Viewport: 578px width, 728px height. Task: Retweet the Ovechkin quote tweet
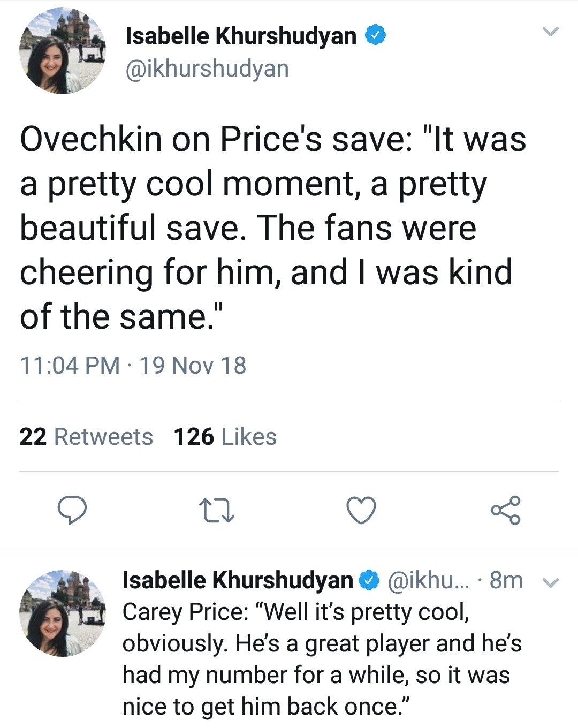(216, 510)
